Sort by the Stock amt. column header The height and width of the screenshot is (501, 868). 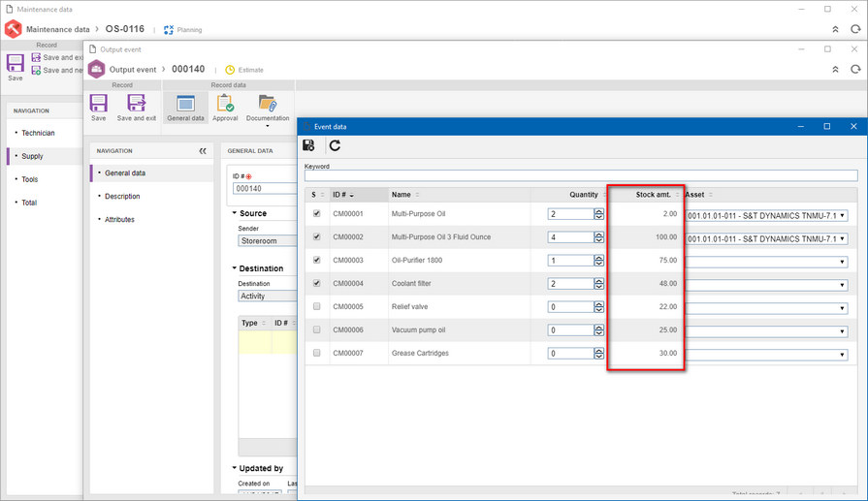click(x=654, y=195)
